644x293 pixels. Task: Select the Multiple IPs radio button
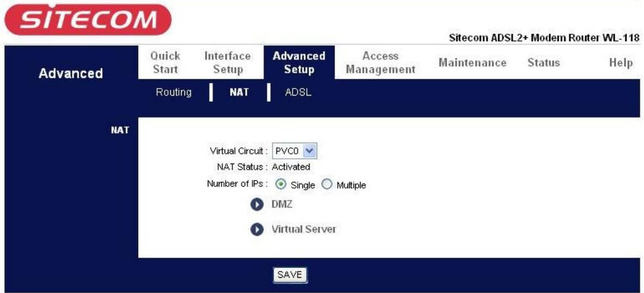click(327, 185)
